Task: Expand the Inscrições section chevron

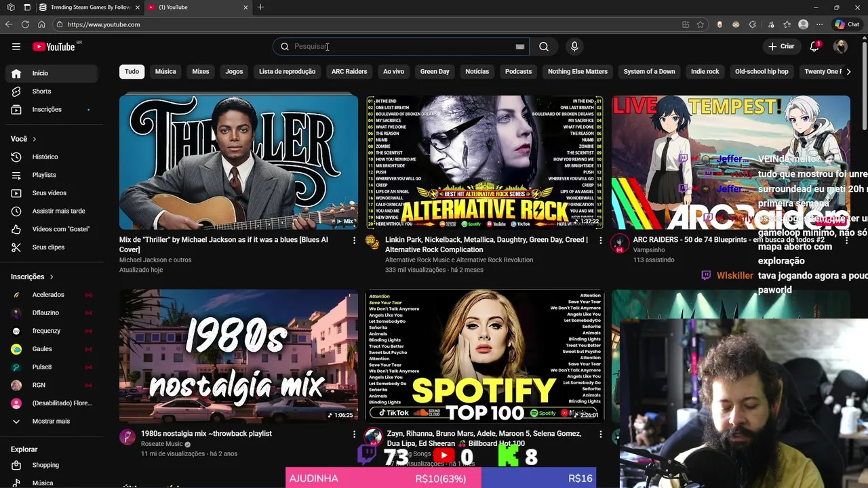Action: [51, 277]
